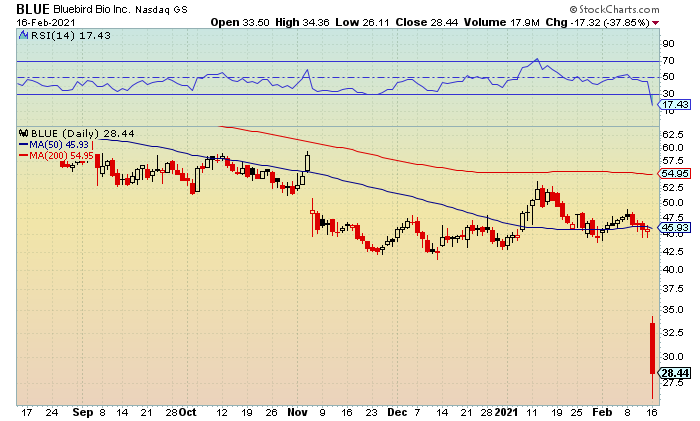Click the MA(50) 45.93 legend entry
The width and height of the screenshot is (700, 421).
[x=54, y=145]
